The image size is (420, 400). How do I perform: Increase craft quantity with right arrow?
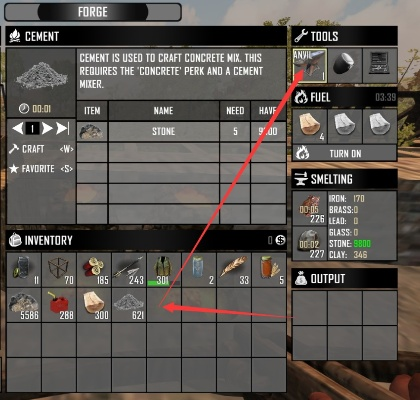(x=47, y=128)
